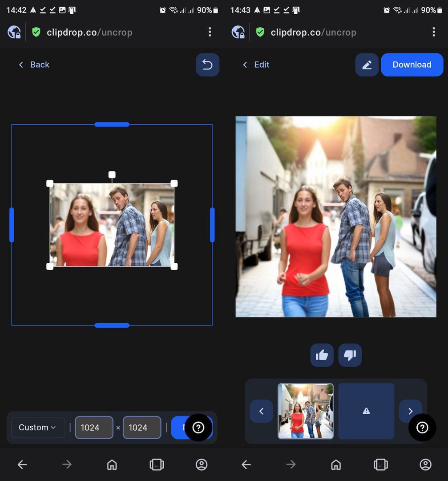
Task: Tap the address bar clipdrop.co/uncrop in left screen
Action: 89,32
